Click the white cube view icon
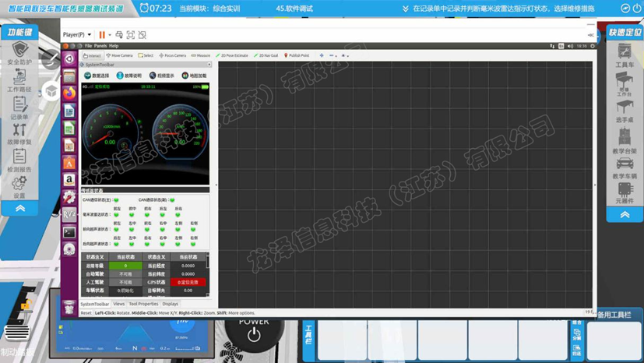This screenshot has width=644, height=363. (x=51, y=91)
